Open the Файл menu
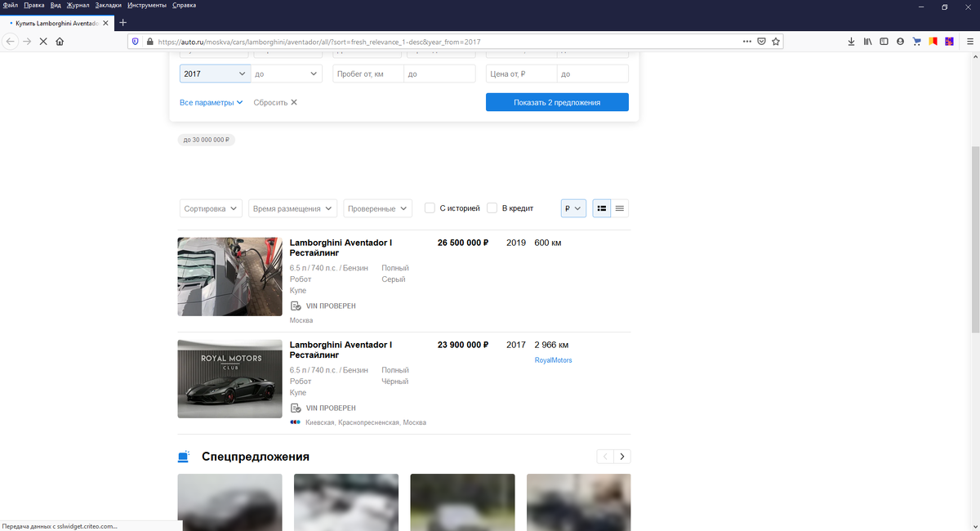The width and height of the screenshot is (980, 531). 11,5
